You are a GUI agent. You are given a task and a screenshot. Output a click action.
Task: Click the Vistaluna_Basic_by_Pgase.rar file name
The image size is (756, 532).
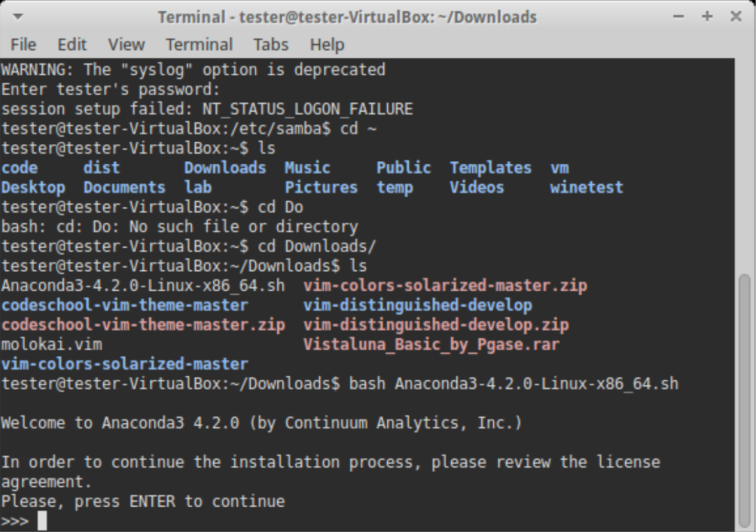[431, 345]
